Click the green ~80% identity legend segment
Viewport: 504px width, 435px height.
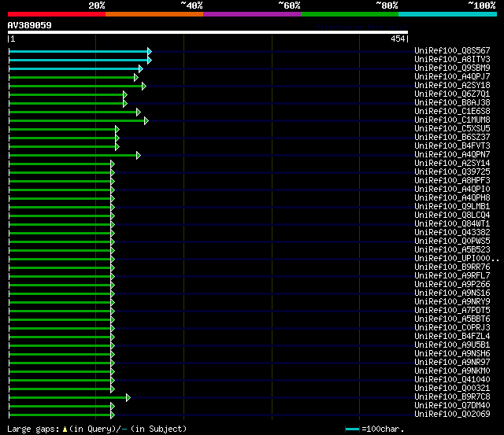(350, 14)
